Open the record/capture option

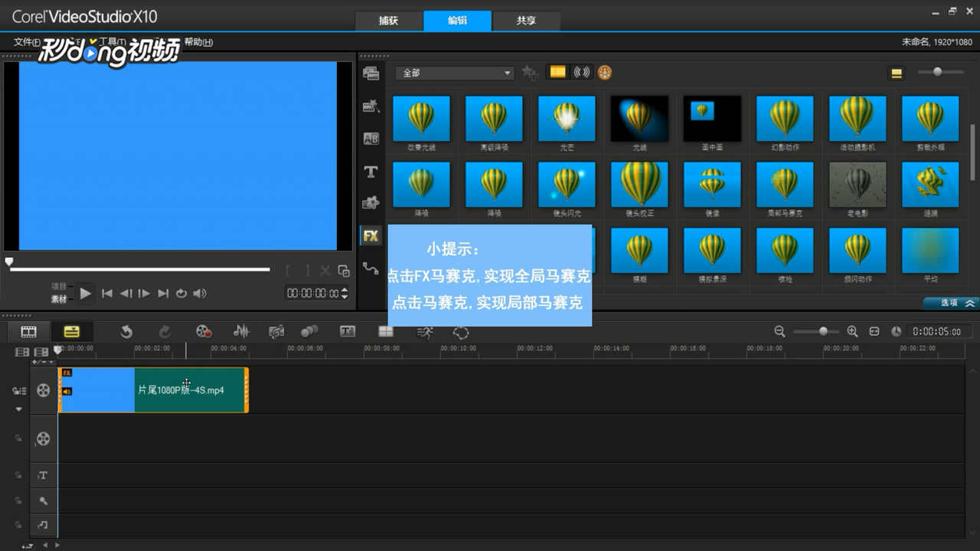click(204, 331)
